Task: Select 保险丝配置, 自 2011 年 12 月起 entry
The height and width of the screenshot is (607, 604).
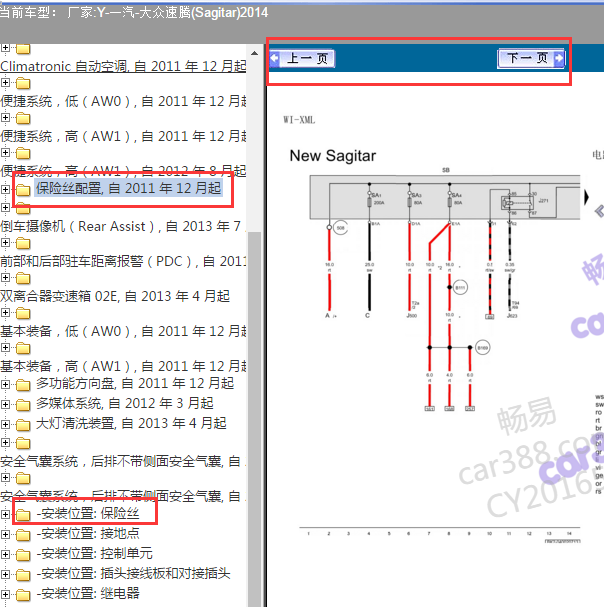Action: [x=128, y=188]
